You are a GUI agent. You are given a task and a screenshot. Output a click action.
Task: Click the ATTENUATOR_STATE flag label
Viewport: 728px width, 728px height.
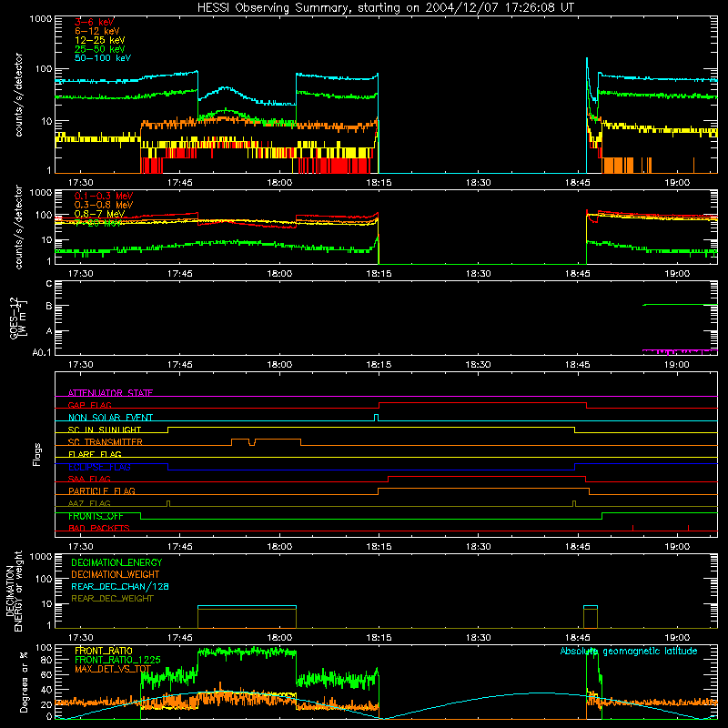click(110, 393)
